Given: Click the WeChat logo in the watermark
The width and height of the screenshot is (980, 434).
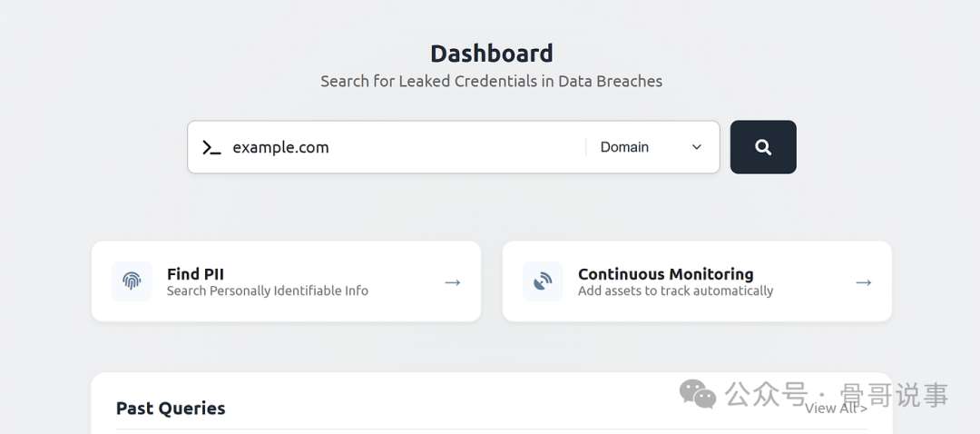Looking at the screenshot, I should coord(698,394).
